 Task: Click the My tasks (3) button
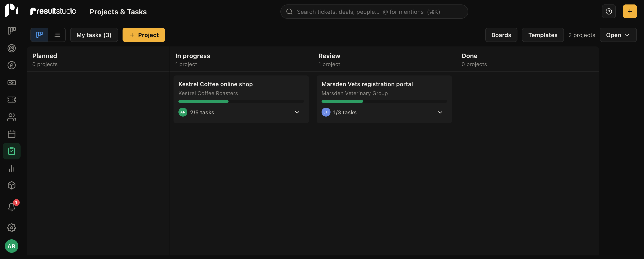pyautogui.click(x=94, y=35)
